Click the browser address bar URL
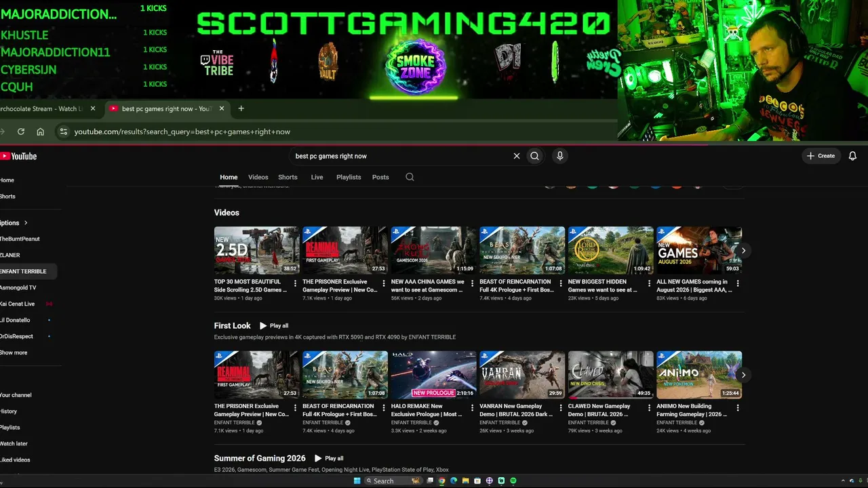This screenshot has width=868, height=488. [x=182, y=131]
